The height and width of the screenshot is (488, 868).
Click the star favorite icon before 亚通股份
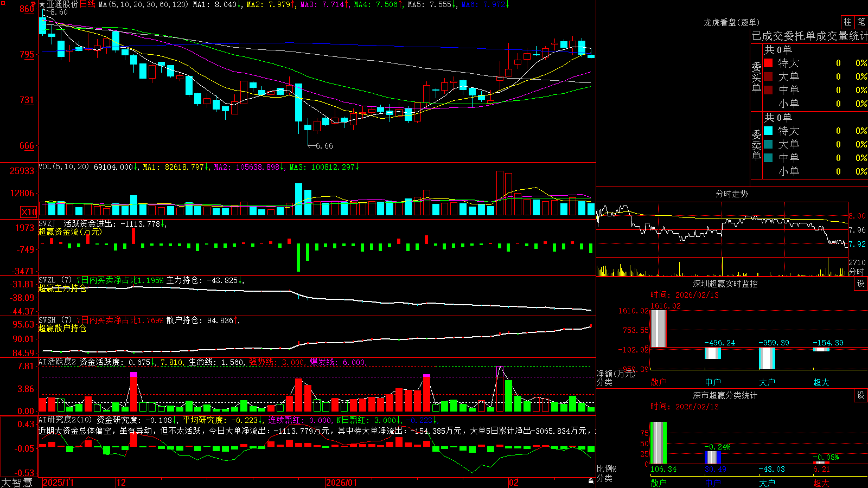pyautogui.click(x=42, y=4)
